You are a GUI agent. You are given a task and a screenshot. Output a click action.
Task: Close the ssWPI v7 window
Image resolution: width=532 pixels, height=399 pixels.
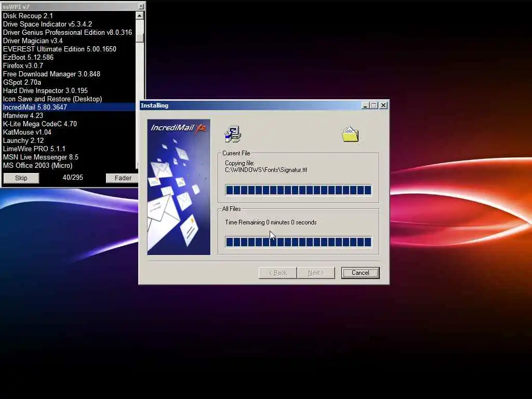tap(141, 6)
